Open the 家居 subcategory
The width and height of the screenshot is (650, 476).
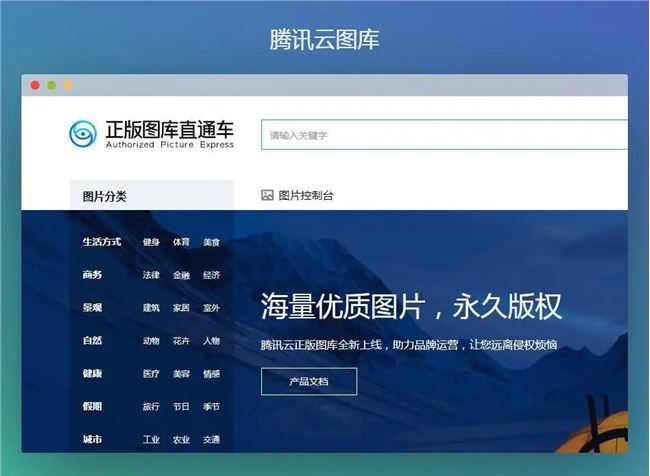click(181, 308)
